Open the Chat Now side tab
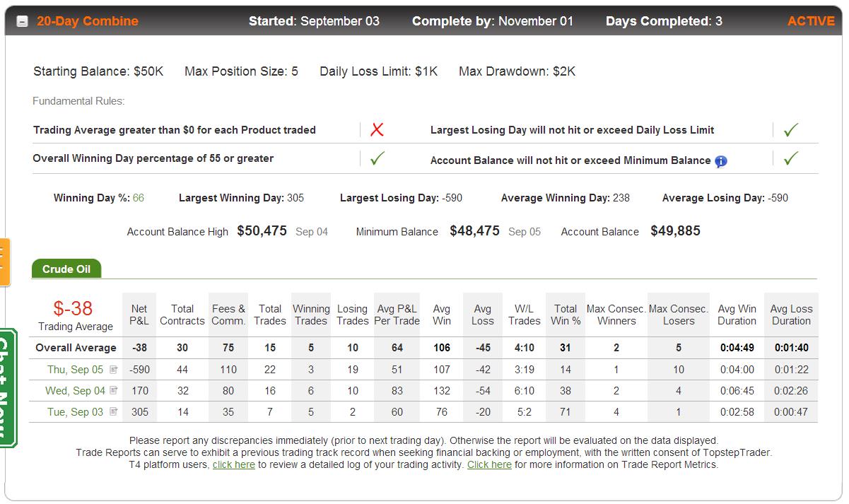849x504 pixels. click(7, 387)
